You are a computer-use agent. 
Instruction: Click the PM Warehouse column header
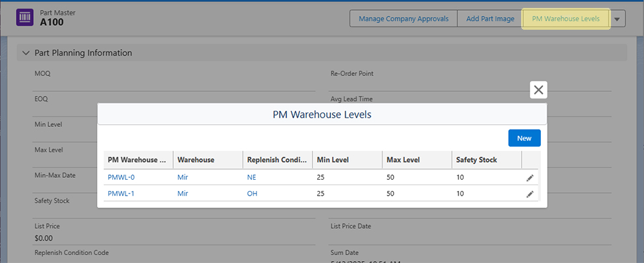139,160
